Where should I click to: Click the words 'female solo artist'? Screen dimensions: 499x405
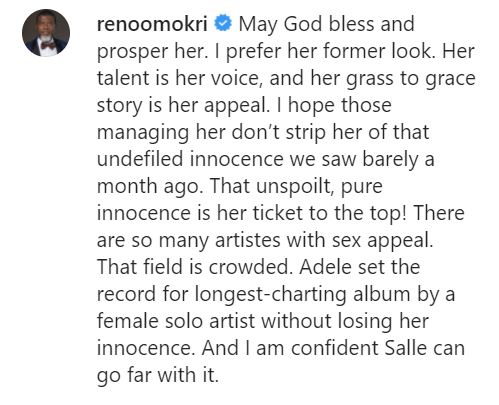[x=176, y=321]
